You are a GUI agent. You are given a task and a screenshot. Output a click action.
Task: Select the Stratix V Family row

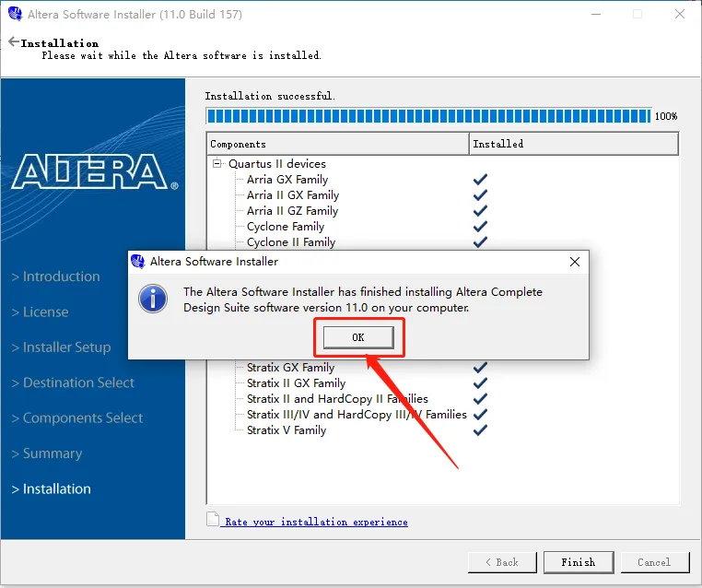point(287,430)
